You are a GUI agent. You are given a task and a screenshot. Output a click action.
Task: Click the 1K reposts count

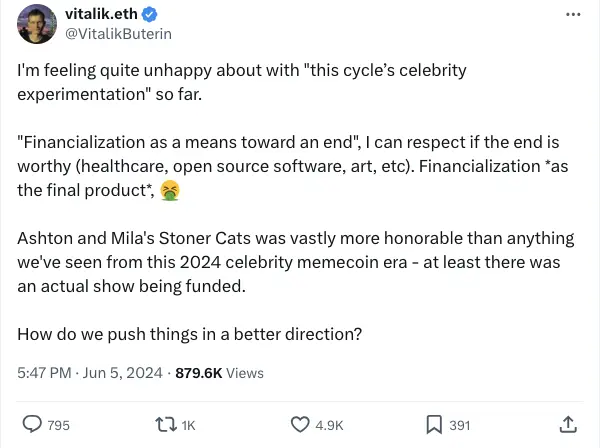point(188,426)
